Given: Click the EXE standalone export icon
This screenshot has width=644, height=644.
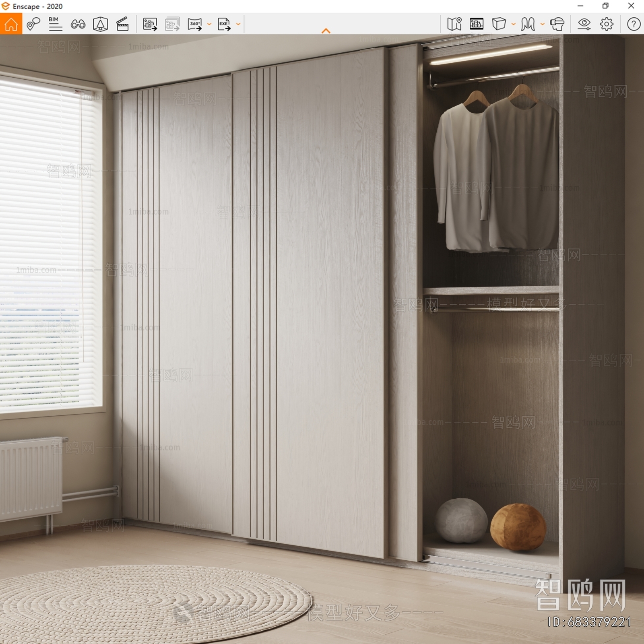Looking at the screenshot, I should (x=224, y=24).
